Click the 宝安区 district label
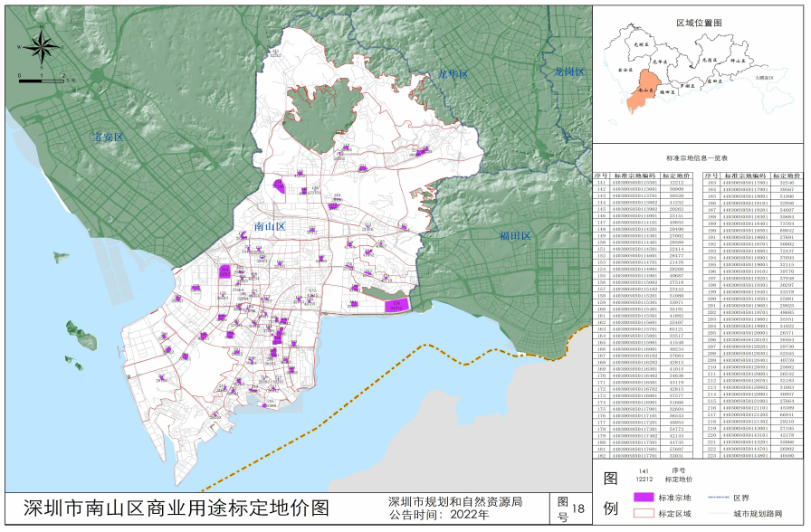 [107, 138]
